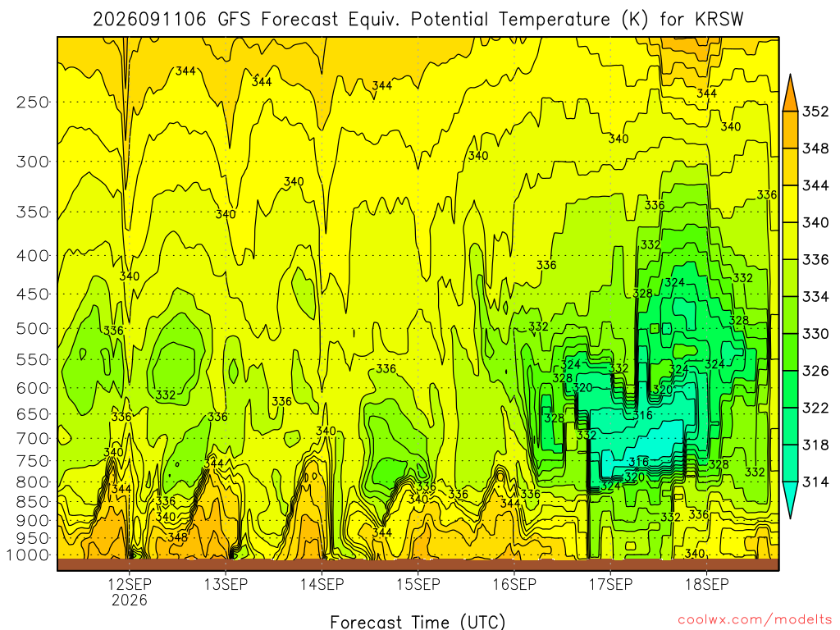
Task: Select the 1000 pressure level label
Action: (27, 555)
